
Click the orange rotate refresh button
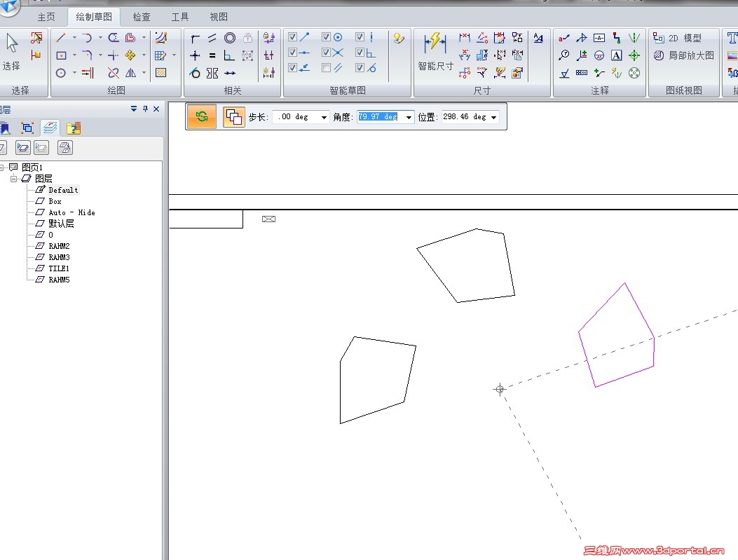pos(202,117)
